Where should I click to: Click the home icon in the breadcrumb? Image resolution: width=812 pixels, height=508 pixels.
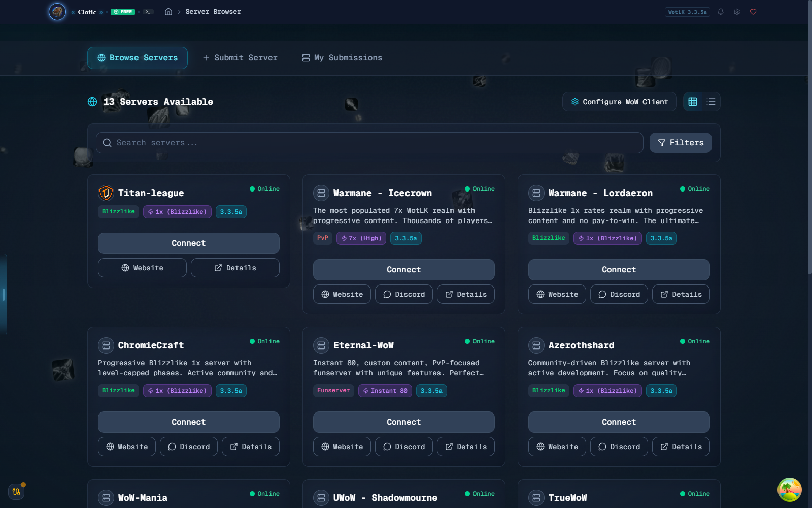(168, 11)
